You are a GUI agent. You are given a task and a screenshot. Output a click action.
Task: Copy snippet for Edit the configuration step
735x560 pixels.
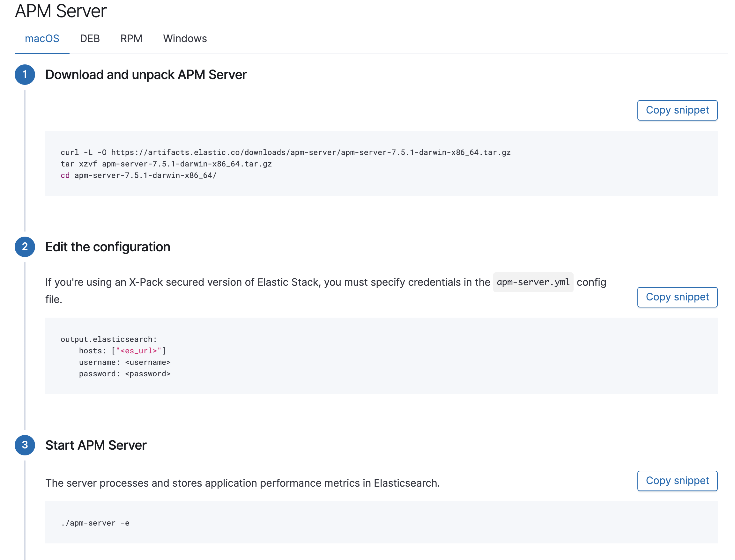pyautogui.click(x=677, y=297)
